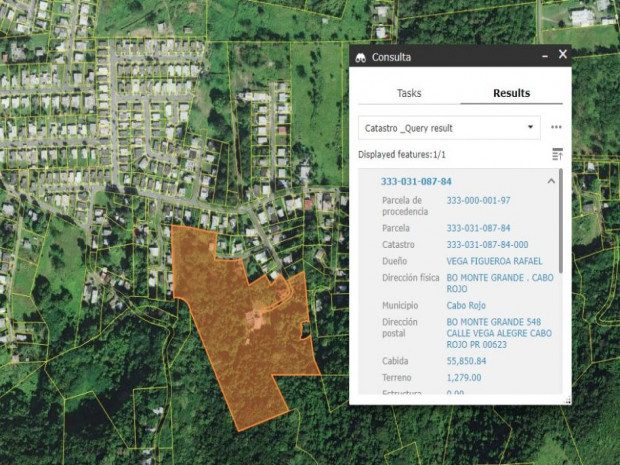620x465 pixels.
Task: Switch to the Tasks tab
Action: click(409, 93)
